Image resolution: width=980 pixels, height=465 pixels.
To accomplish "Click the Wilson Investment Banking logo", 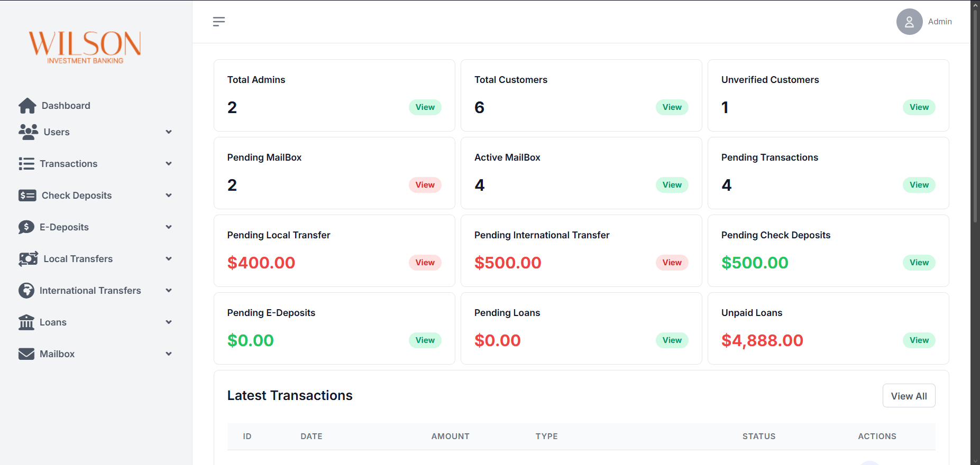I will pyautogui.click(x=85, y=46).
